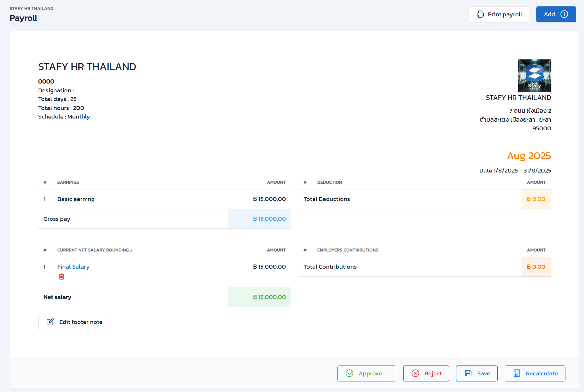Click the checkmark icon on Approve
The image size is (584, 392).
[x=350, y=373]
